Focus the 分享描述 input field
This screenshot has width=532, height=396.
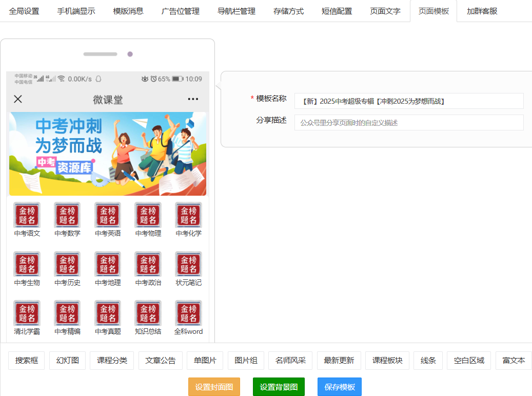coord(408,123)
